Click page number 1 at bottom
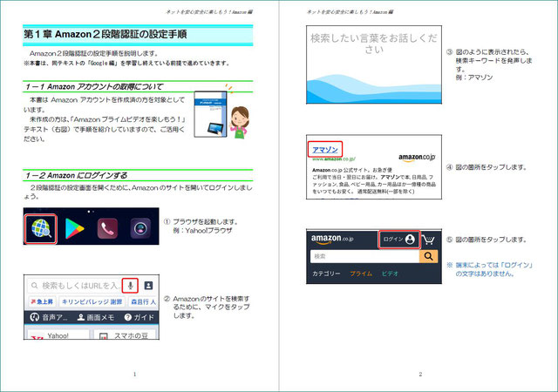The height and width of the screenshot is (392, 558). click(x=134, y=374)
